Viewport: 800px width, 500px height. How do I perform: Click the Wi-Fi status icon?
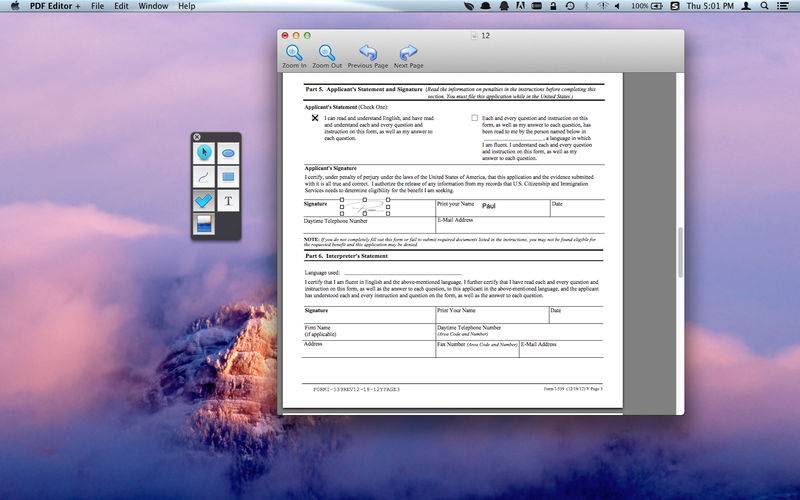click(603, 6)
